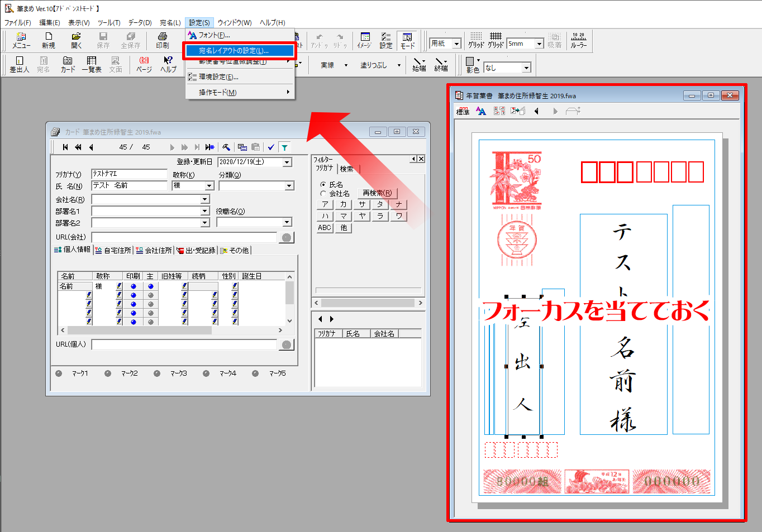Go to first card record
Viewport: 762px width, 532px height.
coord(65,147)
